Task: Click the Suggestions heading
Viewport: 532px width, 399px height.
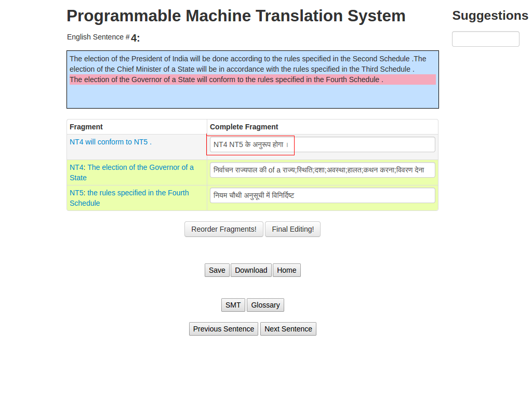Action: click(x=490, y=16)
